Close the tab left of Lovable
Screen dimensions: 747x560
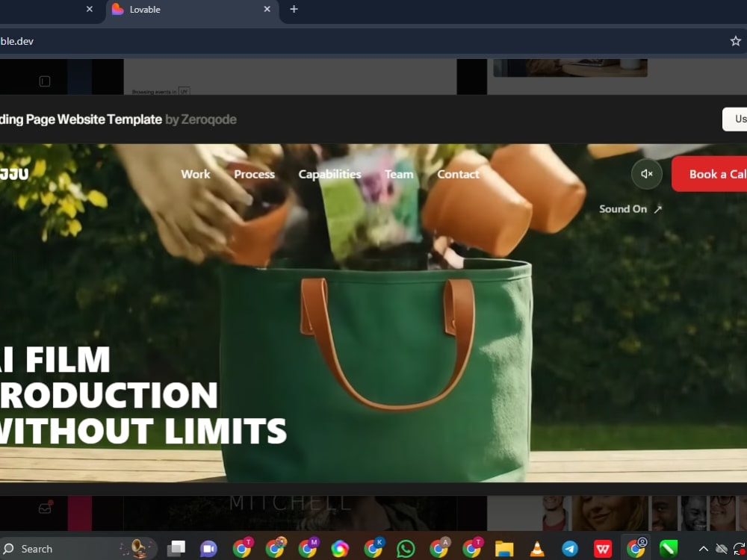pos(90,9)
